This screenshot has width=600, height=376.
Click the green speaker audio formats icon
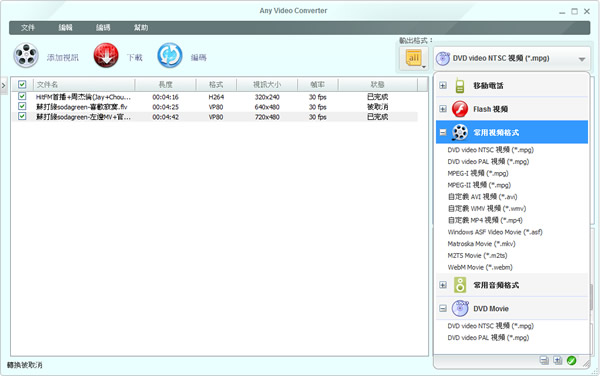tap(460, 285)
